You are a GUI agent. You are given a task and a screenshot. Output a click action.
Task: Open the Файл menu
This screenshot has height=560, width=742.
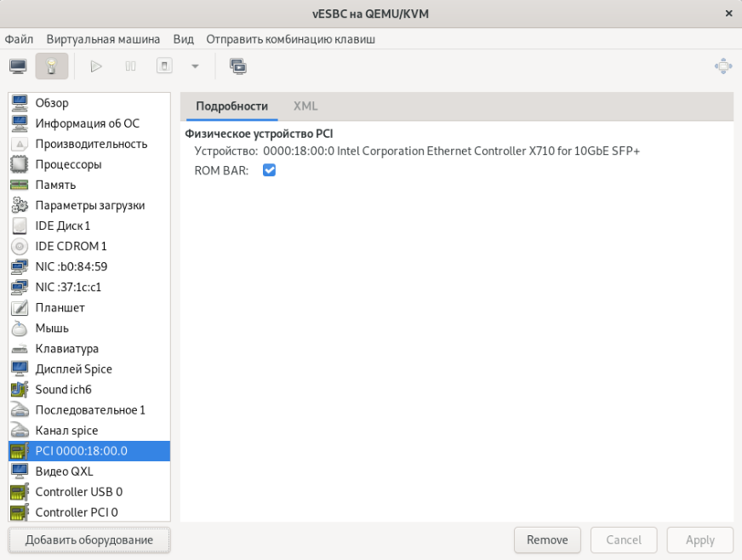click(19, 39)
